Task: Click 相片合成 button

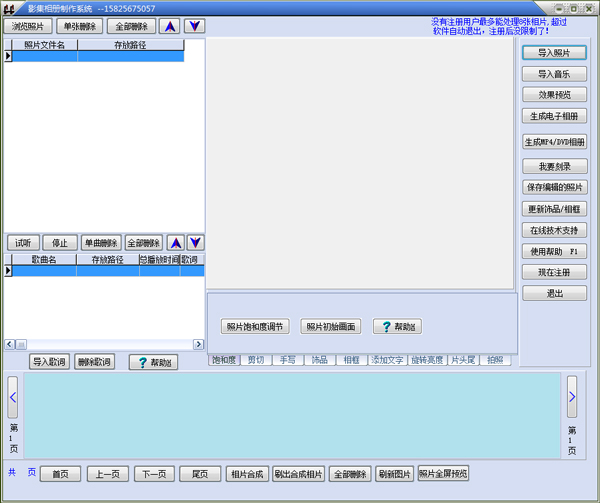Action: click(247, 474)
